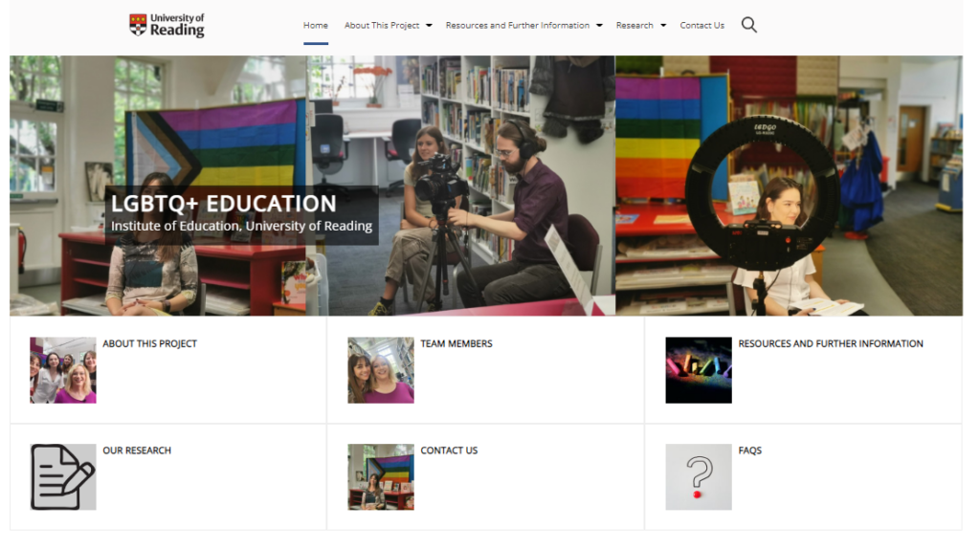
Task: Follow the TEAM MEMBERS tile link
Action: [x=457, y=344]
